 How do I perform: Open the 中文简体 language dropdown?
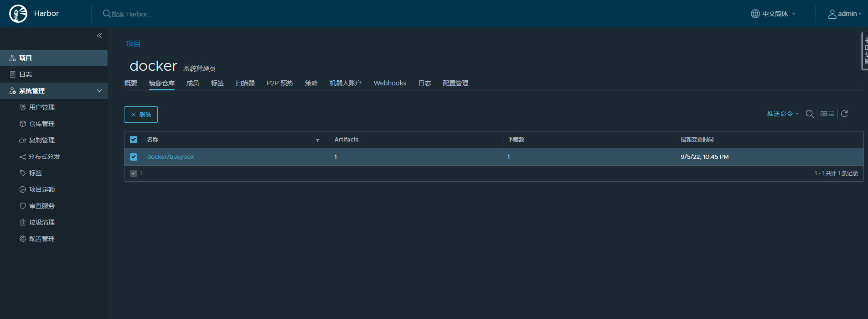[774, 14]
